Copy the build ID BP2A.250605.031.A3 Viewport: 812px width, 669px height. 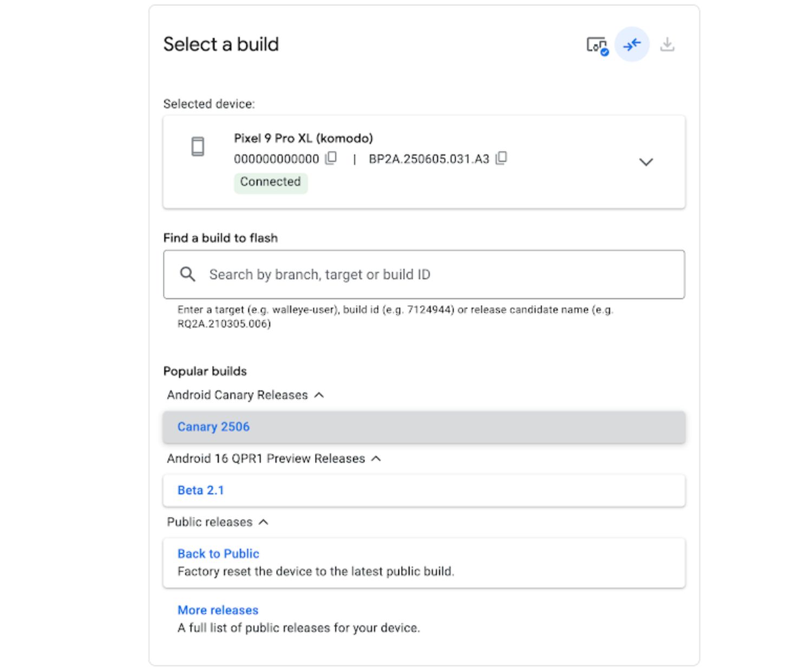pos(501,158)
